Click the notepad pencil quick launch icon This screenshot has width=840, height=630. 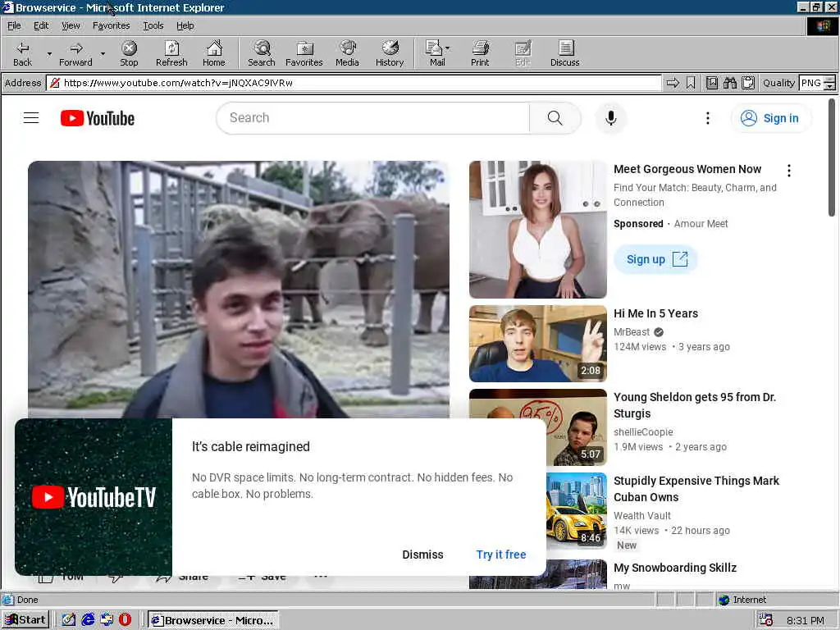coord(69,620)
